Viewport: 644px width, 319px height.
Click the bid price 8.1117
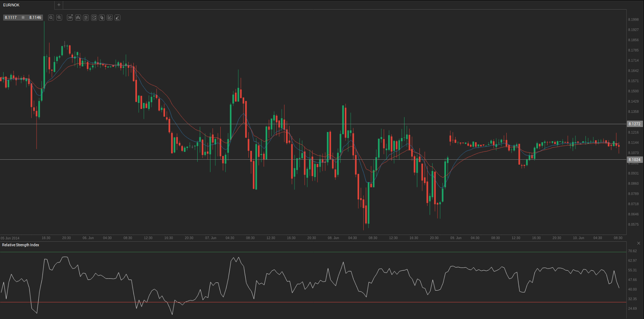pyautogui.click(x=11, y=17)
